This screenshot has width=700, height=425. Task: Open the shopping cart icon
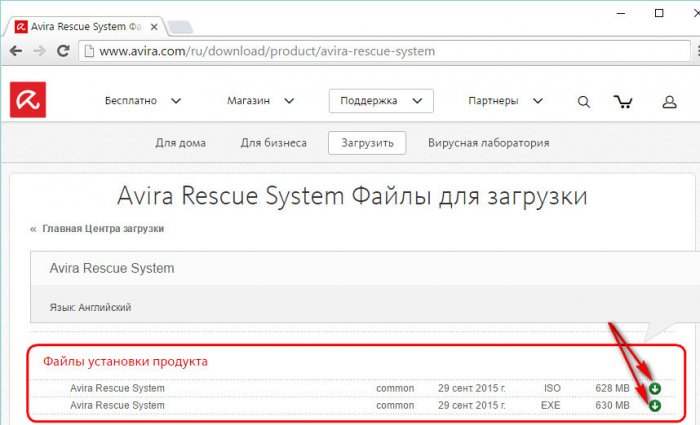tap(623, 102)
